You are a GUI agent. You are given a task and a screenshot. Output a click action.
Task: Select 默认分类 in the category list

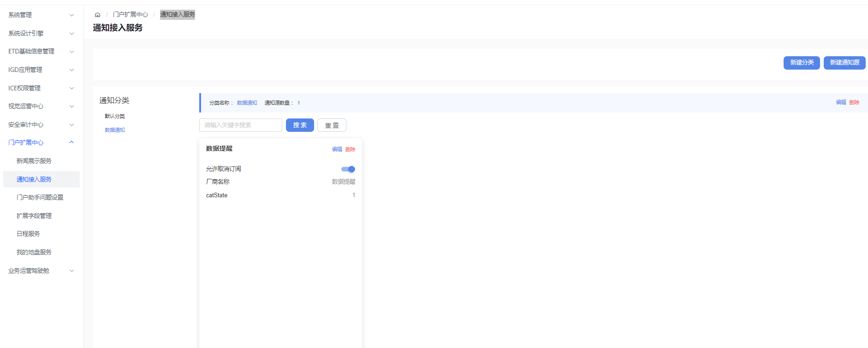coord(115,116)
